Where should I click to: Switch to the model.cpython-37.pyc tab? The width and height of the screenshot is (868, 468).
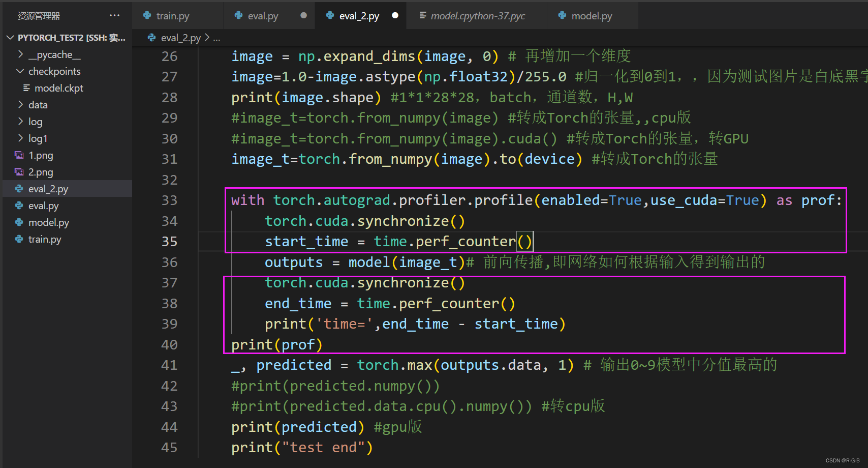[478, 16]
